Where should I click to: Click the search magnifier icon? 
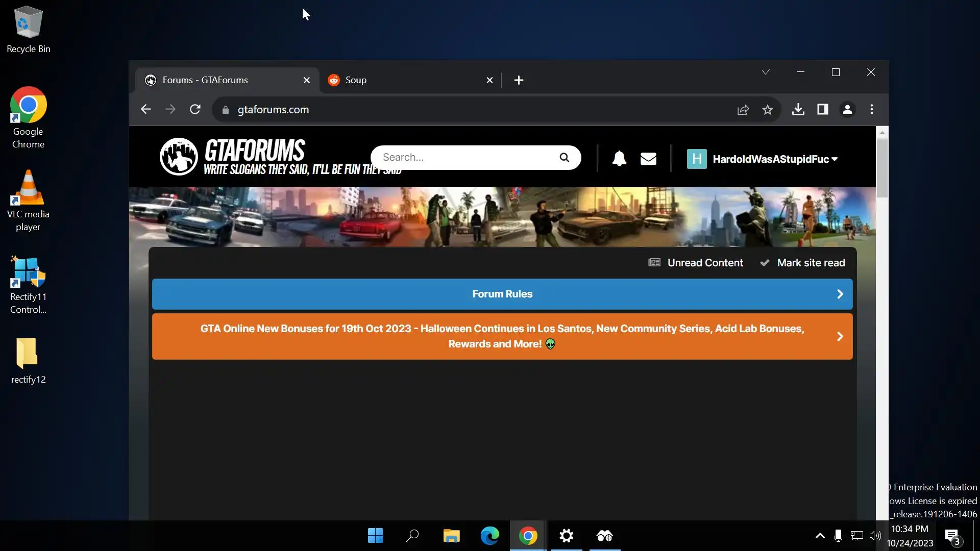point(564,158)
